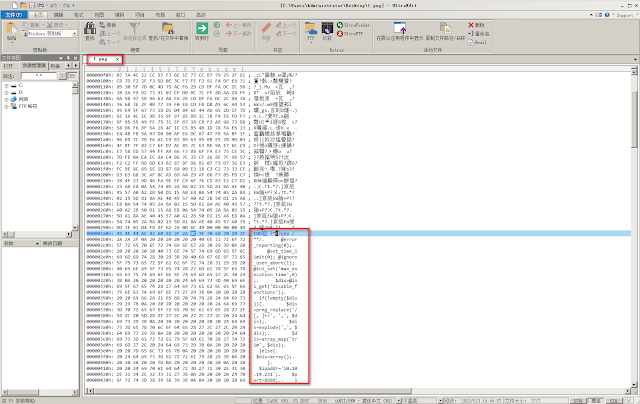Click Find/Replace in Files folder icon

tap(168, 29)
